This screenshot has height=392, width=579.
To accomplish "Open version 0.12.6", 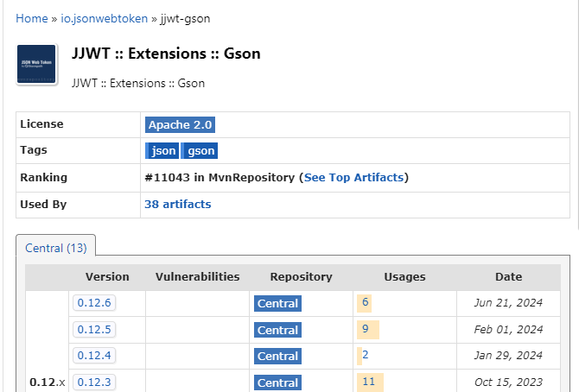I will pyautogui.click(x=94, y=303).
